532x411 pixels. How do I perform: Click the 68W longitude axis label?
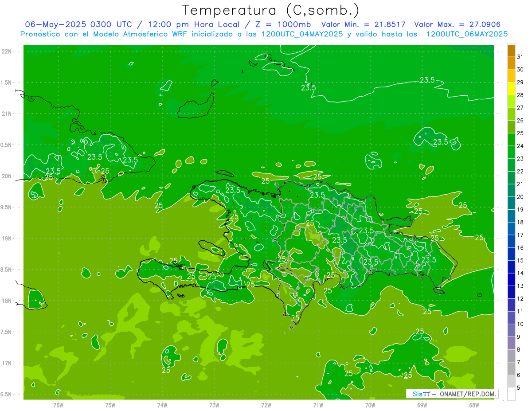point(474,405)
